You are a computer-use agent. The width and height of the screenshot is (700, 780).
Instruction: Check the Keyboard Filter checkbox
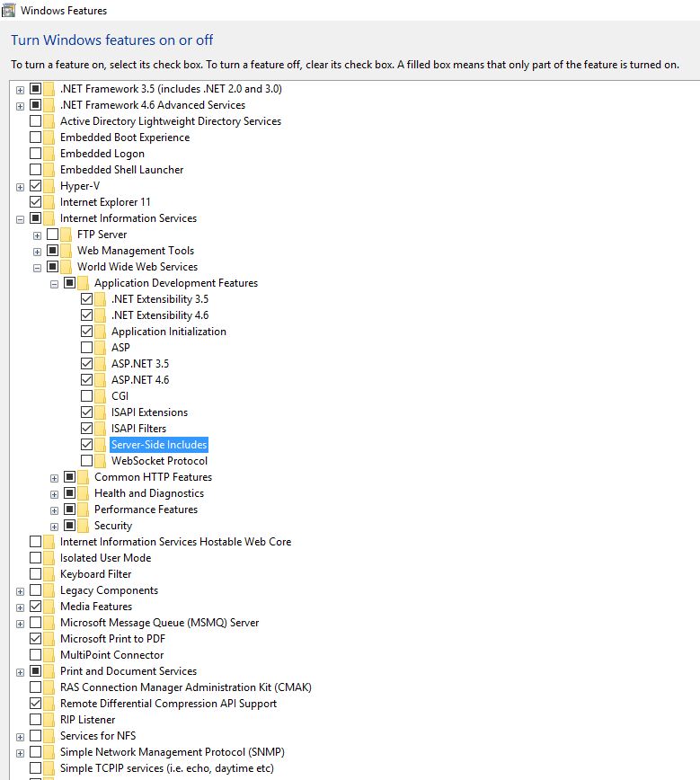(35, 574)
